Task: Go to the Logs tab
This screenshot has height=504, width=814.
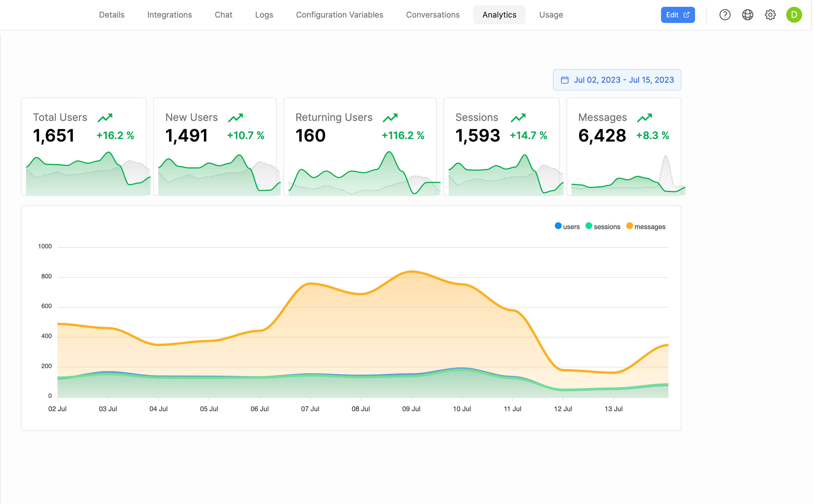Action: coord(264,15)
